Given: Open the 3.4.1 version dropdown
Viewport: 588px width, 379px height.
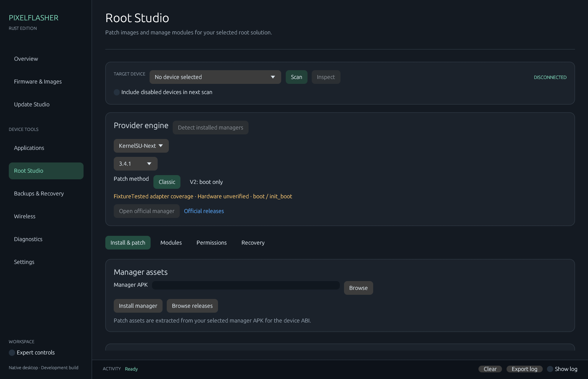Looking at the screenshot, I should tap(136, 164).
